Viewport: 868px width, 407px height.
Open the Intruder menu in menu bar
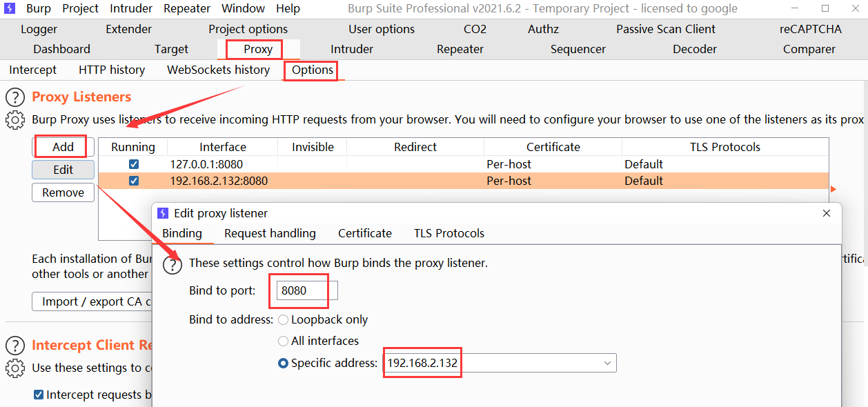click(131, 9)
